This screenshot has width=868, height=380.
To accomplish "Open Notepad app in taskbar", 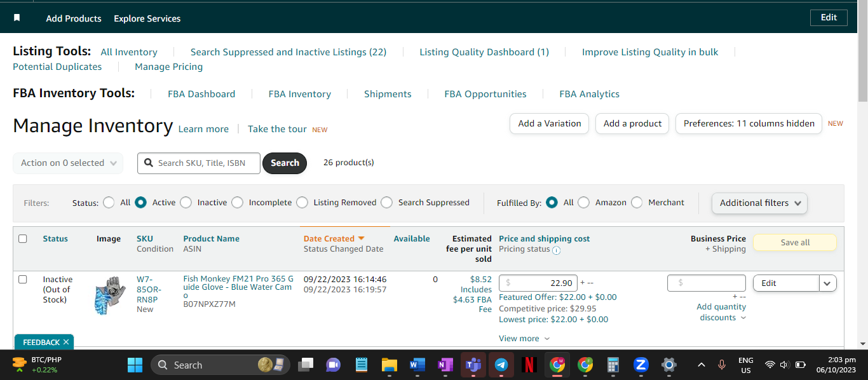I will (x=362, y=365).
